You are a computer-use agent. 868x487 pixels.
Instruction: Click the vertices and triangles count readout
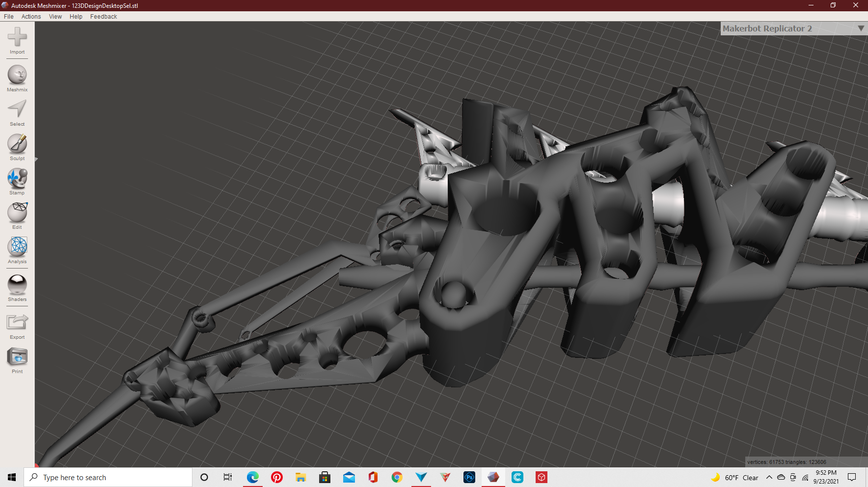coord(787,462)
